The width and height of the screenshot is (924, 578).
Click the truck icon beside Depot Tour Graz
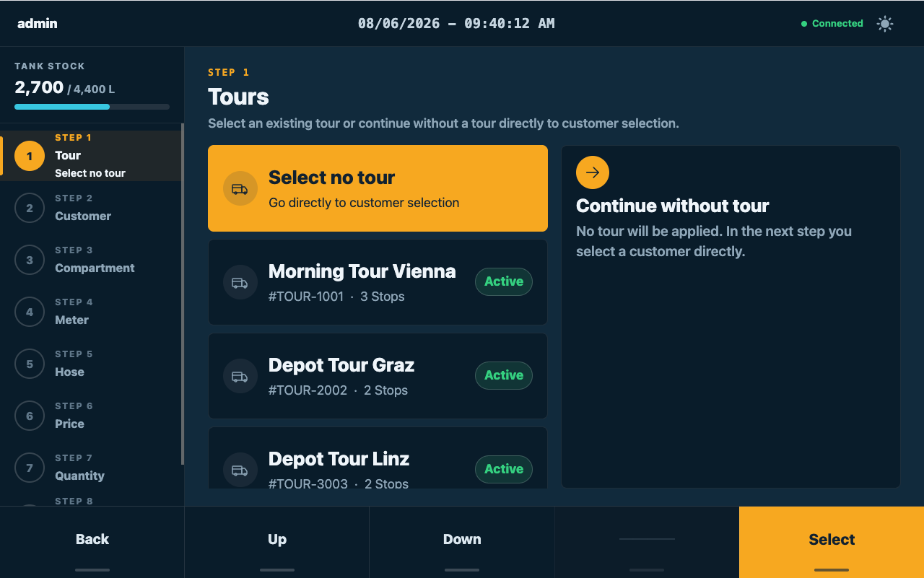(240, 376)
